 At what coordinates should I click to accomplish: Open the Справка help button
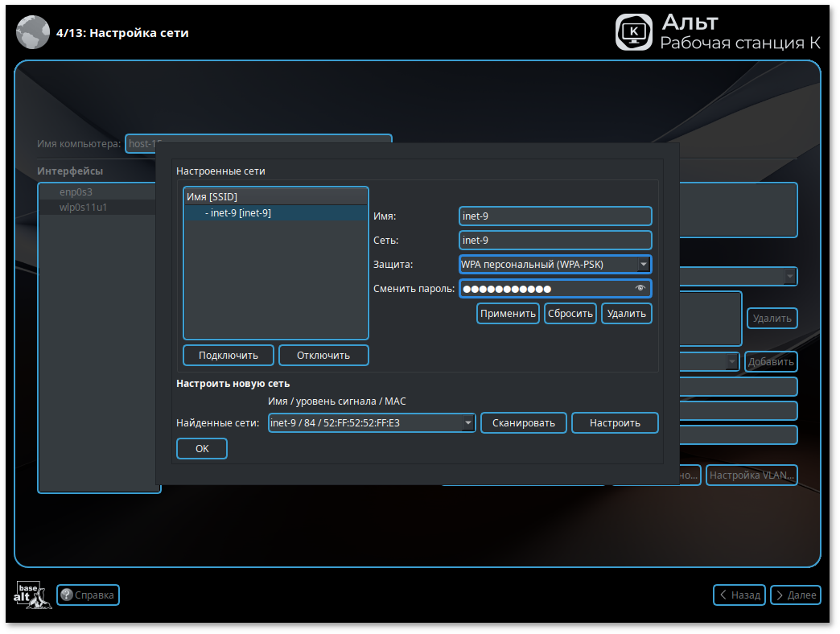pos(88,595)
